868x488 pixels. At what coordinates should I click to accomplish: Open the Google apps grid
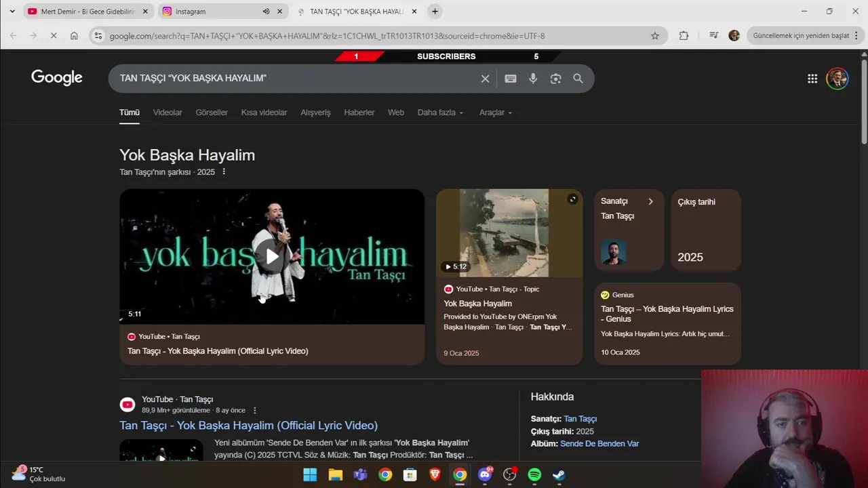(812, 79)
